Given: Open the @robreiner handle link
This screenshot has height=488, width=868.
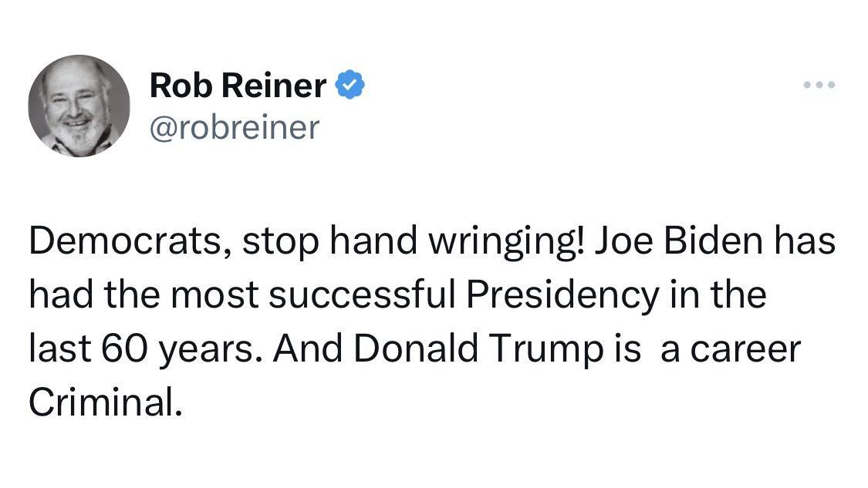Looking at the screenshot, I should tap(234, 128).
